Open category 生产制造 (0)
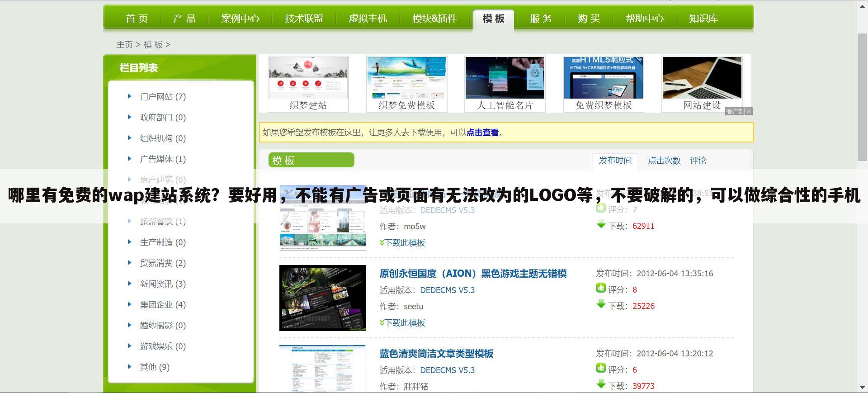The width and height of the screenshot is (868, 393). tap(163, 242)
